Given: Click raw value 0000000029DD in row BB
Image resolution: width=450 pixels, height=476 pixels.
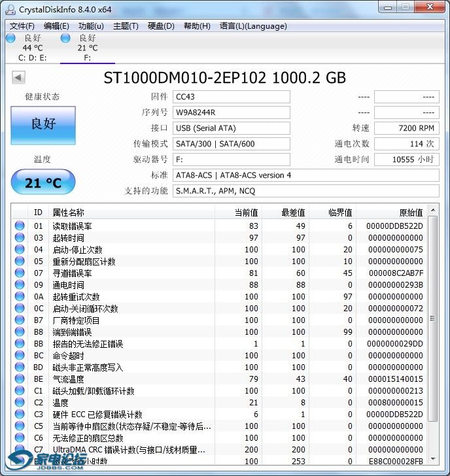Looking at the screenshot, I should pos(395,344).
